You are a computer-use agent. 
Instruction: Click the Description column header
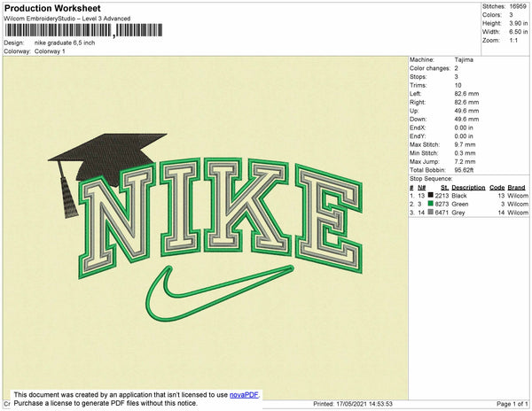(468, 188)
